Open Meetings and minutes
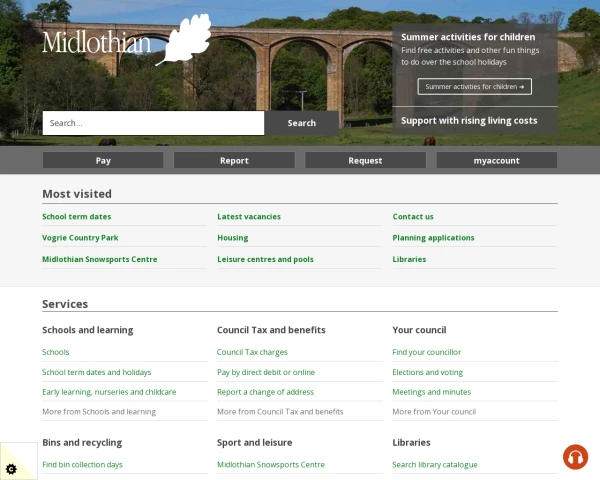This screenshot has height=480, width=600. (x=432, y=392)
